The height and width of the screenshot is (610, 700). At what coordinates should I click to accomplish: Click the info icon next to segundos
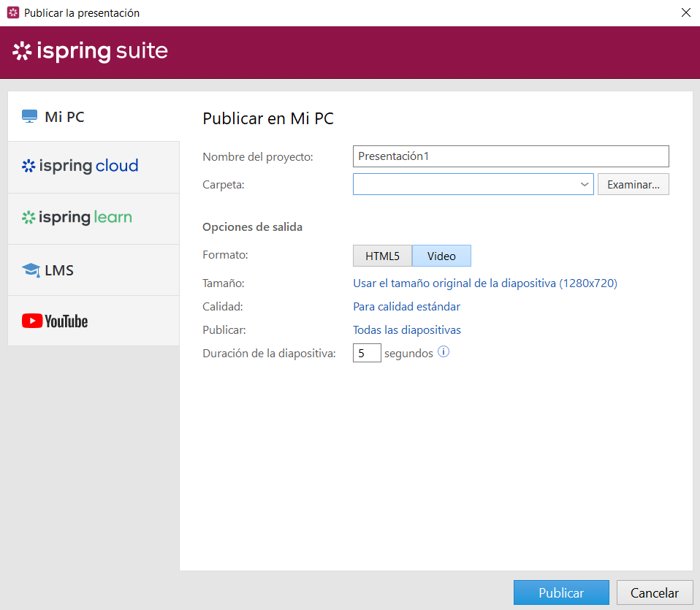[x=444, y=352]
